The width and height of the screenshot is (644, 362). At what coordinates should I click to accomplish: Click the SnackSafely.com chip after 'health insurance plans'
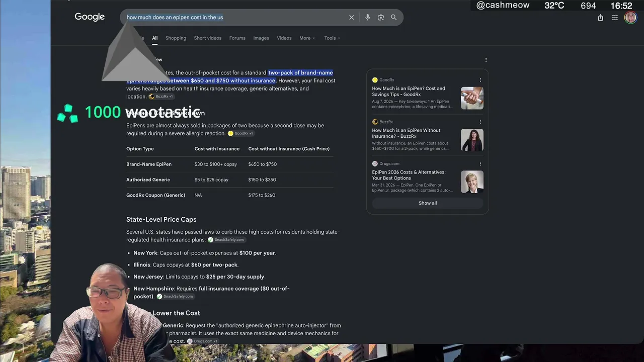point(226,240)
